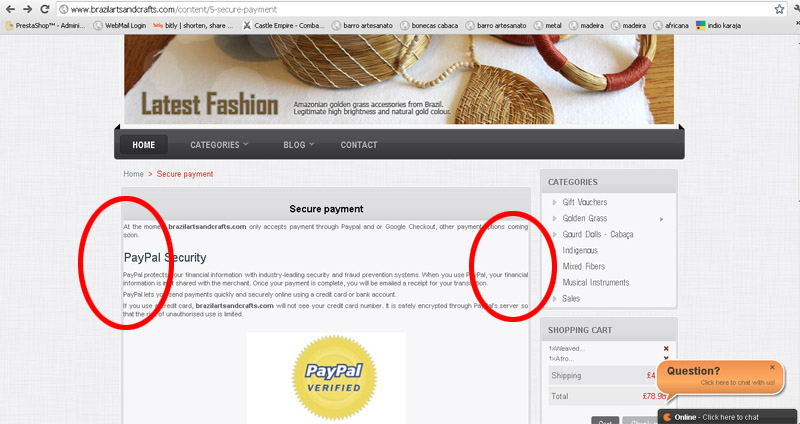Go back with the browser back arrow

point(10,9)
